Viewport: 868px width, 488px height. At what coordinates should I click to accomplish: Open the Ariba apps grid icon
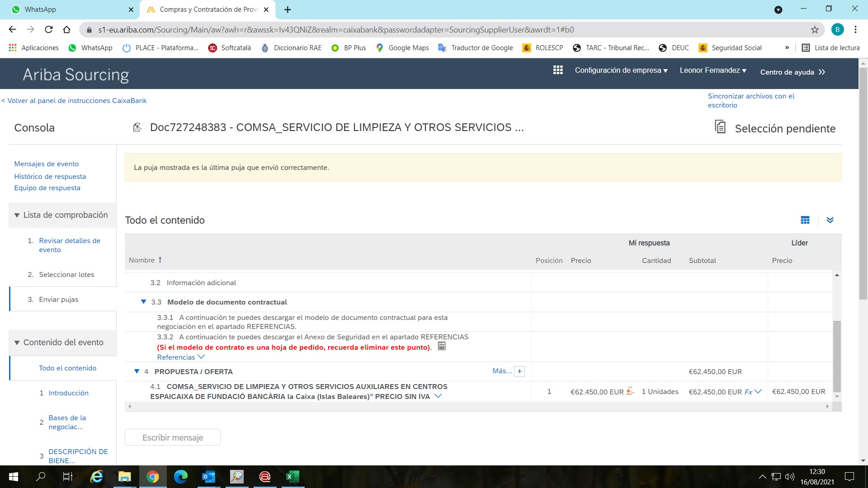tap(558, 70)
